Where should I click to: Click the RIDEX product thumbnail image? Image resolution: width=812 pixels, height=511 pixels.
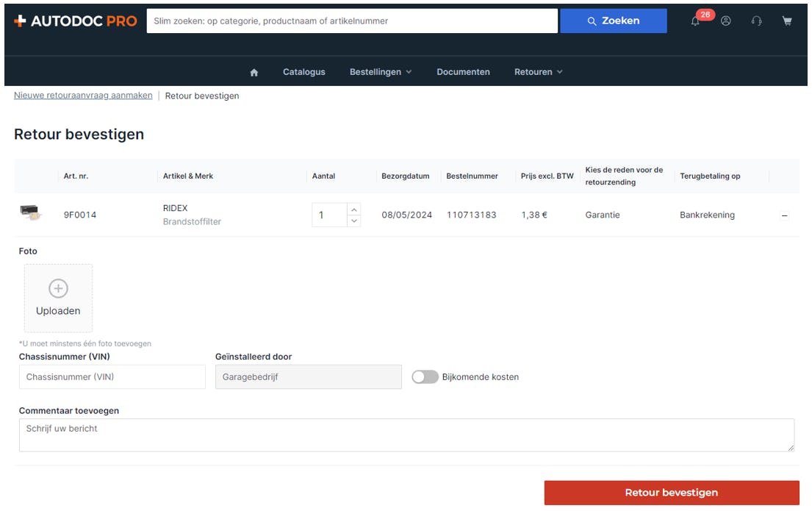click(x=31, y=214)
